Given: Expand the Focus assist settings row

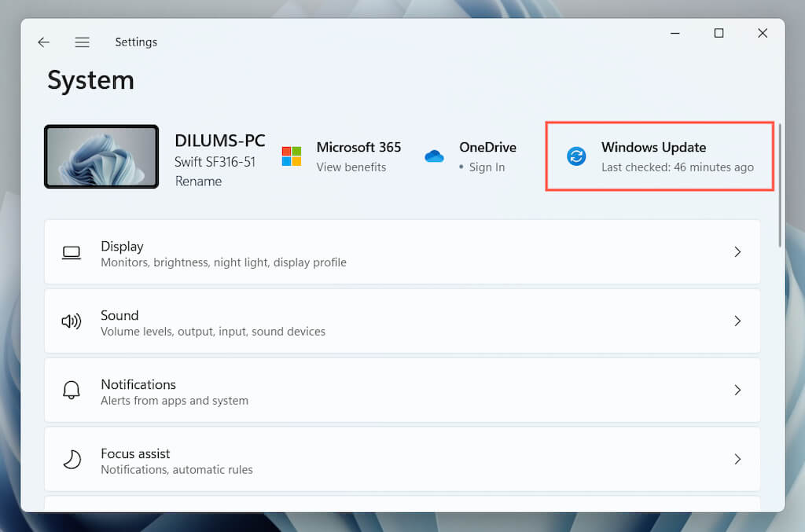Looking at the screenshot, I should 737,459.
